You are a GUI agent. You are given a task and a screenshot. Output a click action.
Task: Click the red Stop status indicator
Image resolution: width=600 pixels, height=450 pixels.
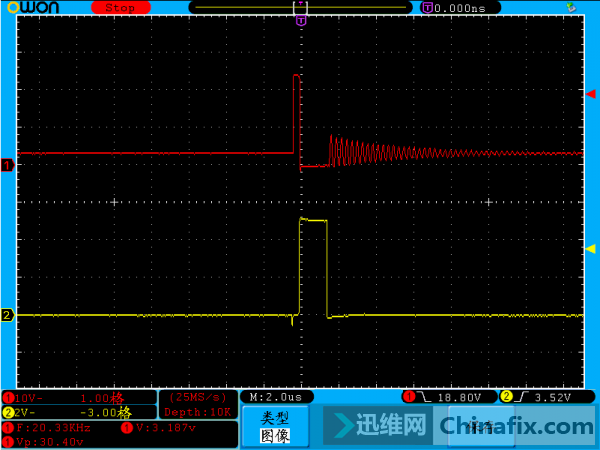click(x=119, y=7)
